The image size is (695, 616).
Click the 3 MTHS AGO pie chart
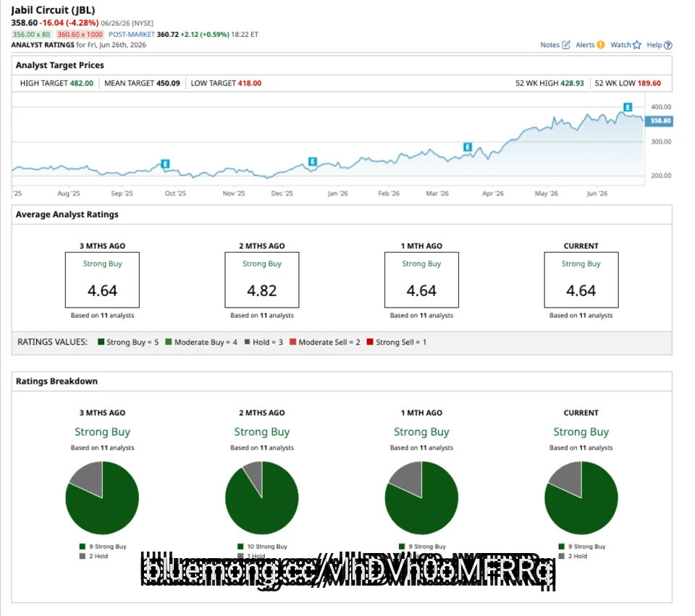point(102,498)
